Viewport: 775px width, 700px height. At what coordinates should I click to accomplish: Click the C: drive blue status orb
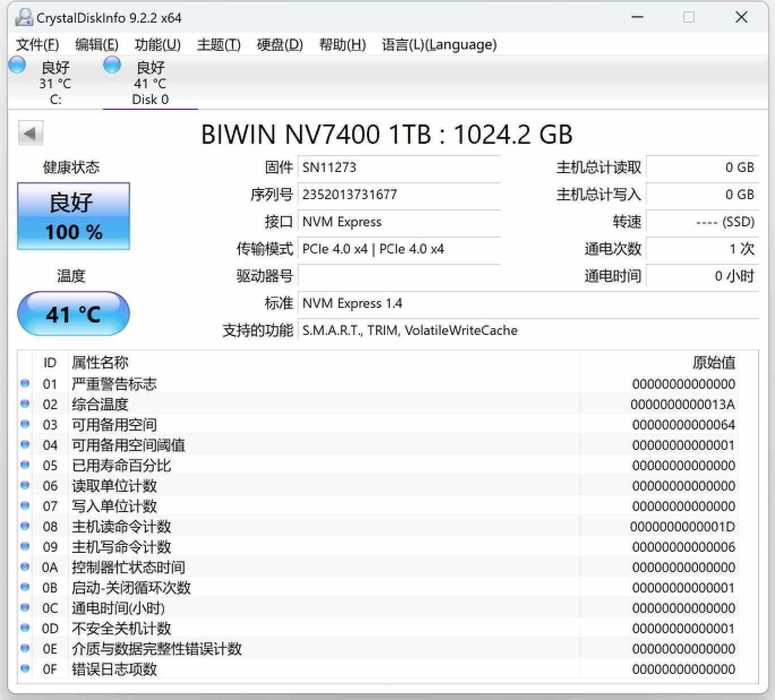17,65
